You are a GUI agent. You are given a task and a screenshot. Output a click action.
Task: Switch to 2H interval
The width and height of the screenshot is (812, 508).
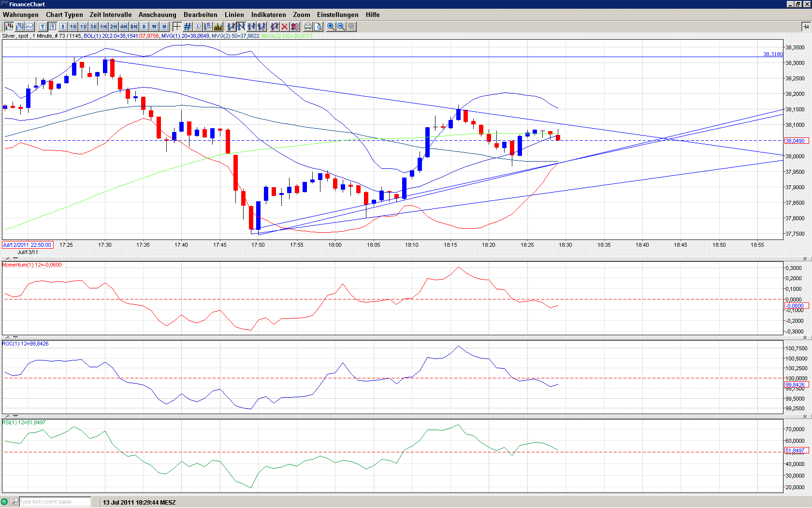pos(114,27)
